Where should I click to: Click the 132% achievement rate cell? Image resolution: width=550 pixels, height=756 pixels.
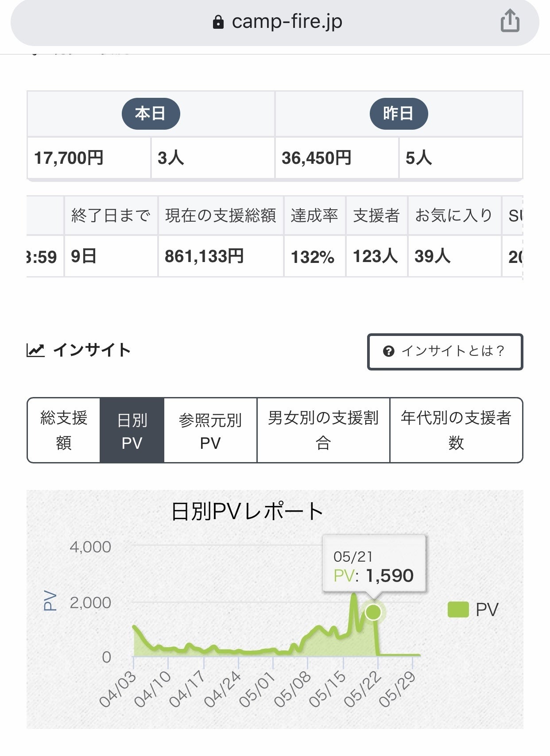click(x=313, y=257)
